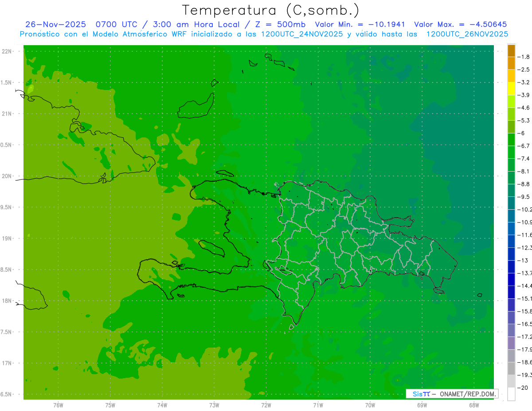The image size is (532, 411).
Task: Click the 'Temperatura (C,somb.)' chart title
Action: pyautogui.click(x=270, y=10)
